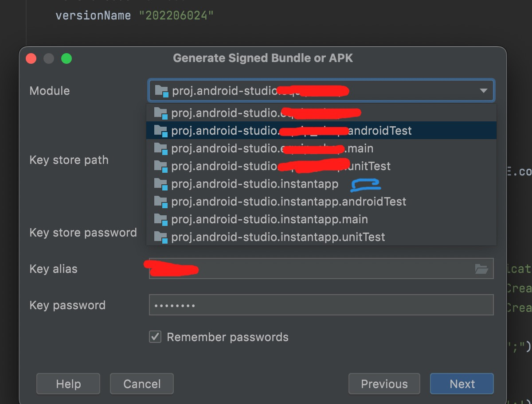Click the Cancel button
Screen dimensions: 532x404
(142, 384)
